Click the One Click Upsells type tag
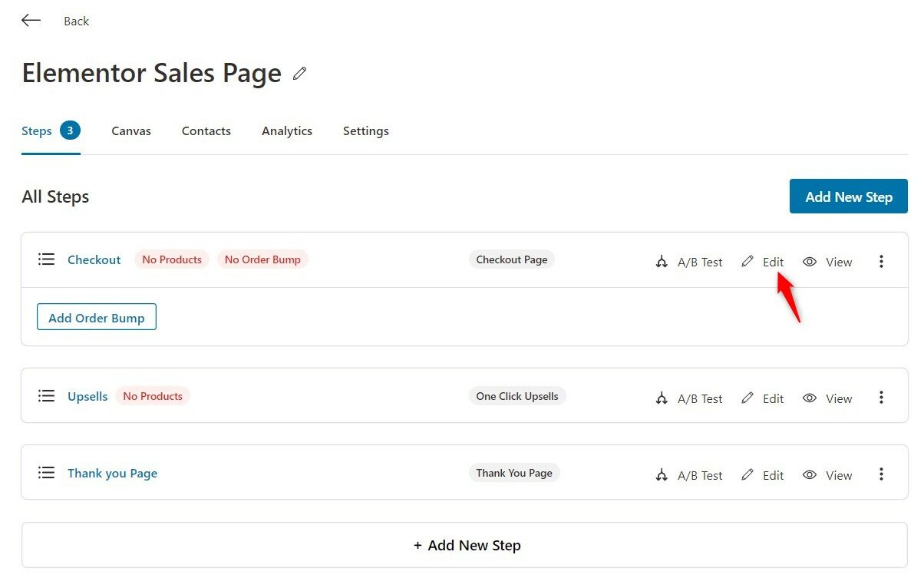Image resolution: width=924 pixels, height=578 pixels. coord(517,396)
